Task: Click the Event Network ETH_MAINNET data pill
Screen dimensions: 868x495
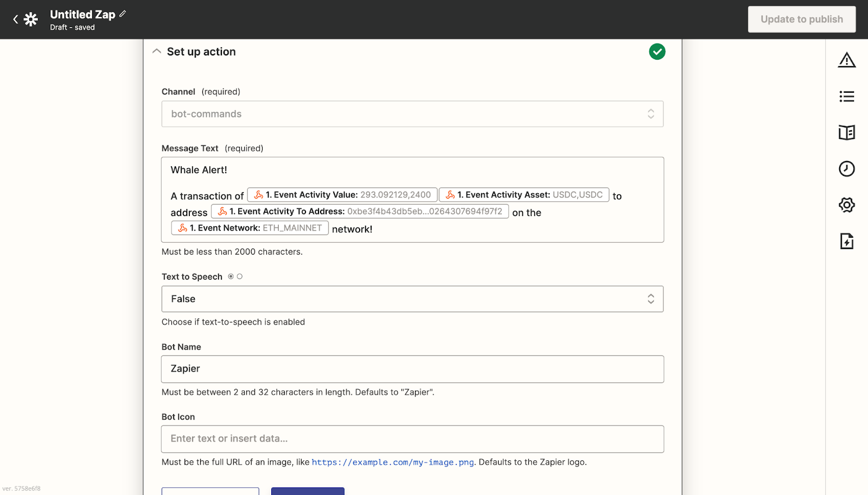Action: [250, 228]
